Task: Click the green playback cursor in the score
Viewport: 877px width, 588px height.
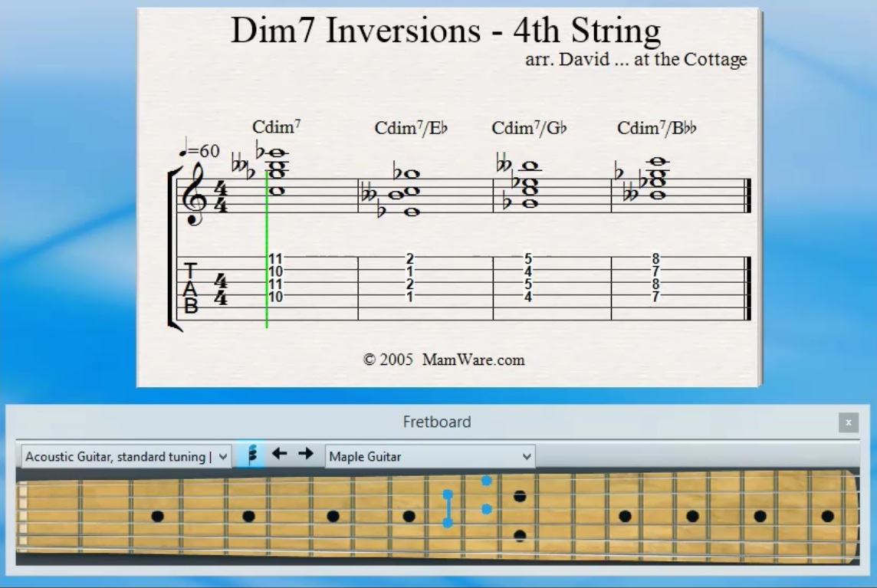Action: point(266,230)
